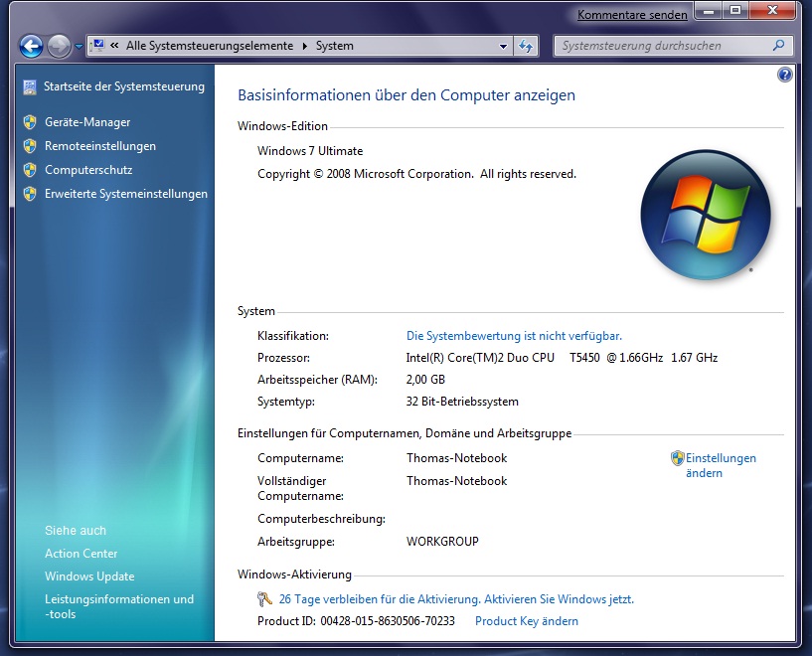Click 'Einstellungen ändern' link
812x656 pixels.
[721, 465]
